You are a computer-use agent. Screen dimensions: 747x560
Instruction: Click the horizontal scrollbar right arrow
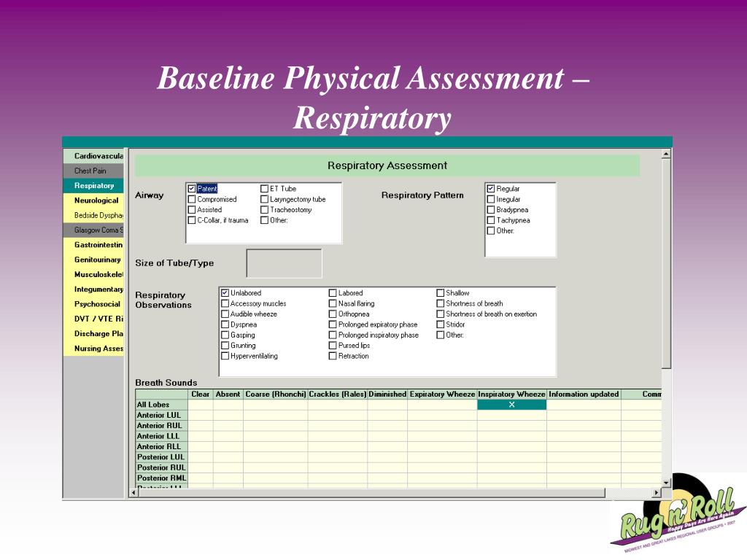pyautogui.click(x=657, y=493)
